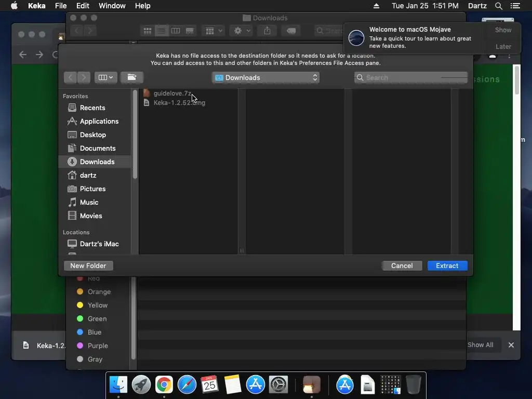Select the Orange tag in Finder sidebar

(94, 292)
